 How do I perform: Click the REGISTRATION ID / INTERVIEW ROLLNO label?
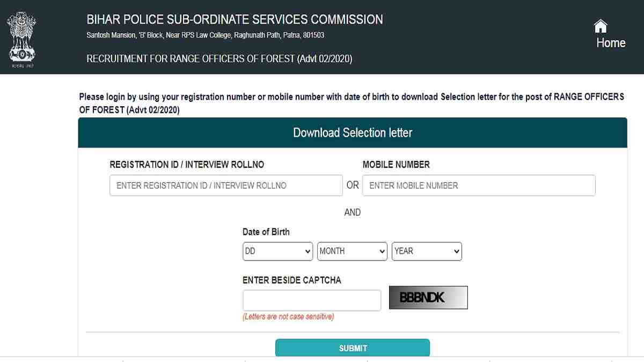[x=187, y=165]
